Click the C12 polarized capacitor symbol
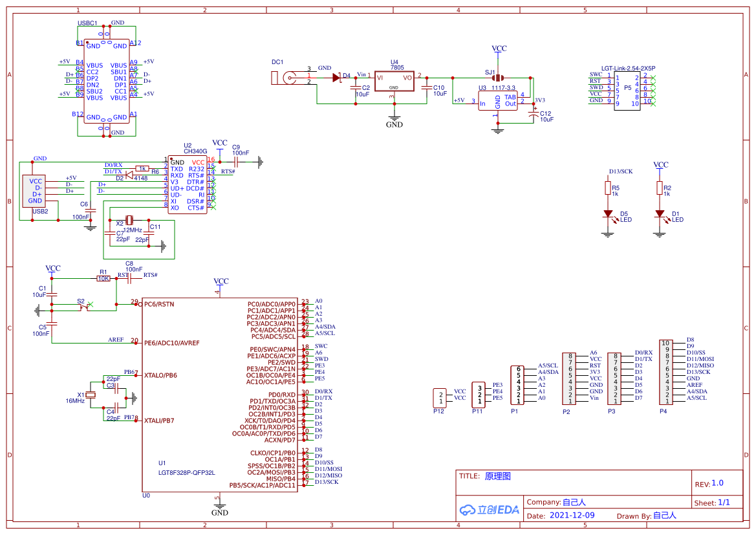Image resolution: width=756 pixels, height=535 pixels. coord(534,115)
